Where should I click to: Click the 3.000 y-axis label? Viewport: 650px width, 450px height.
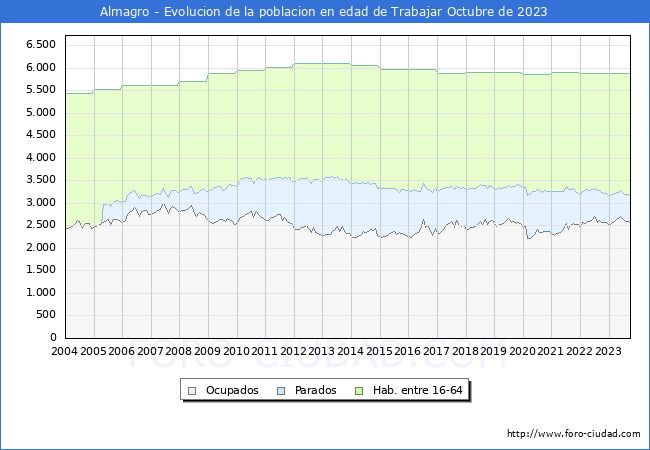coord(41,203)
